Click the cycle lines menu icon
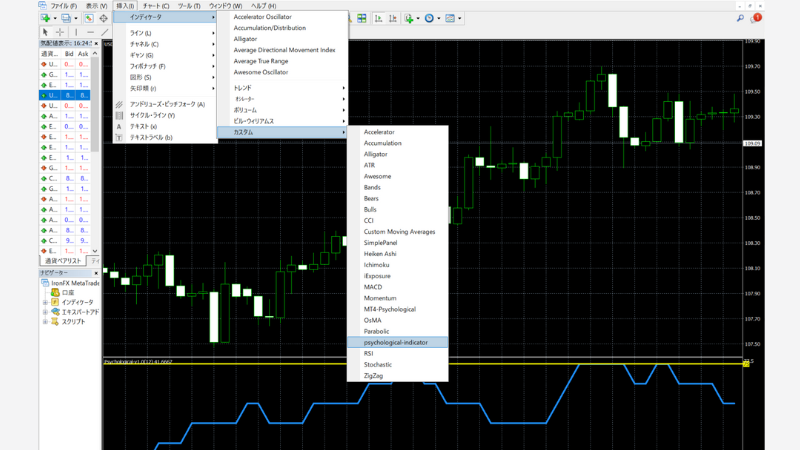800x450 pixels. click(119, 115)
